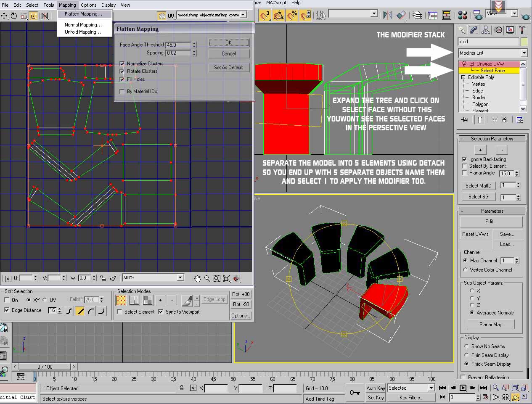This screenshot has width=532, height=404.
Task: Enable the By Material IDs checkbox
Action: [x=122, y=92]
